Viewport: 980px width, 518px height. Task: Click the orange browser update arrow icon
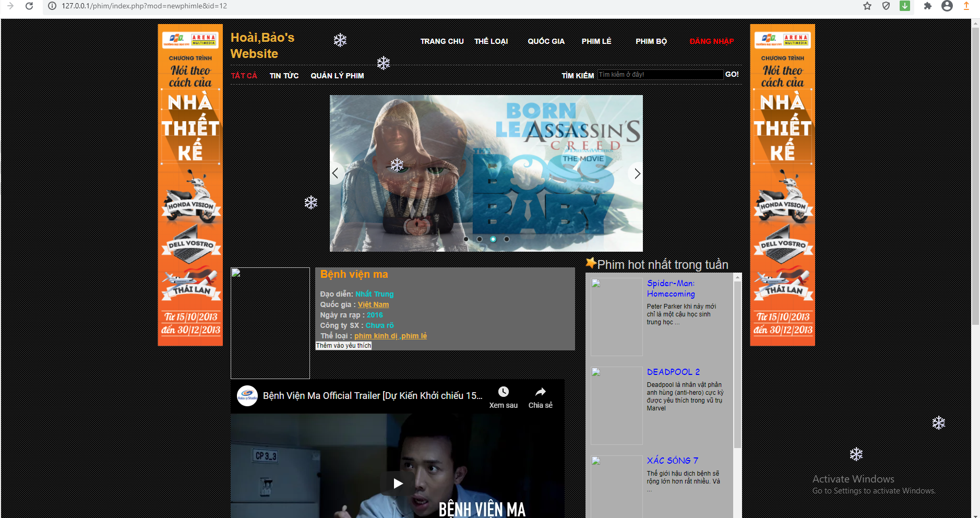click(966, 6)
